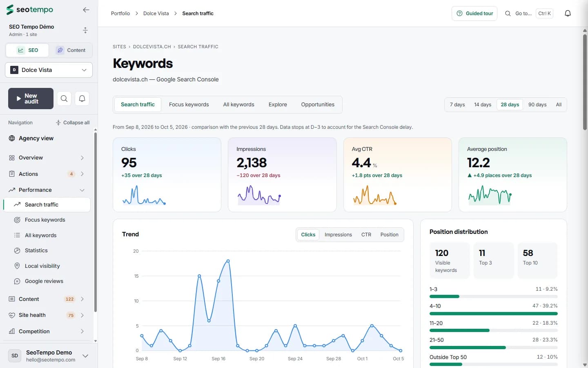
Task: Click the Clicks trend peak data point
Action: 228,261
